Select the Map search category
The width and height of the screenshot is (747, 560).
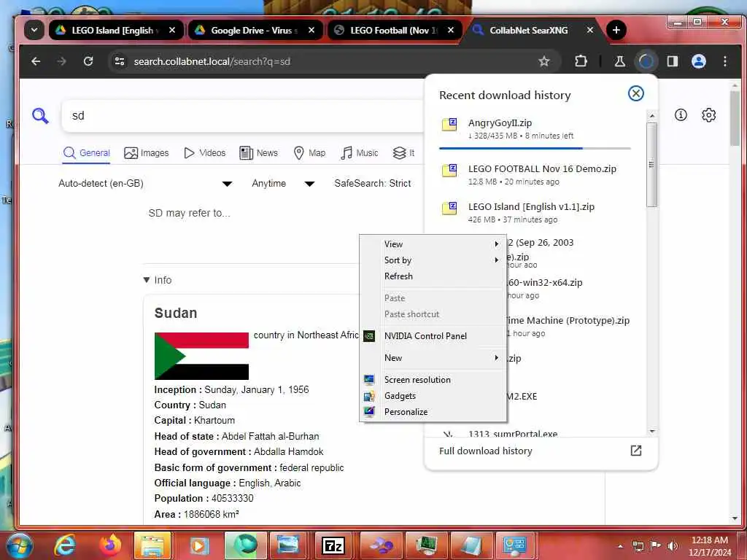coord(309,153)
